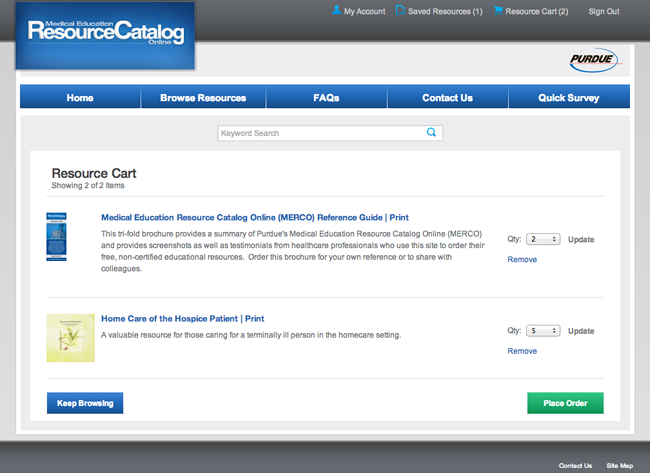The height and width of the screenshot is (473, 650).
Task: Click the Keyword Search field
Action: (x=330, y=133)
